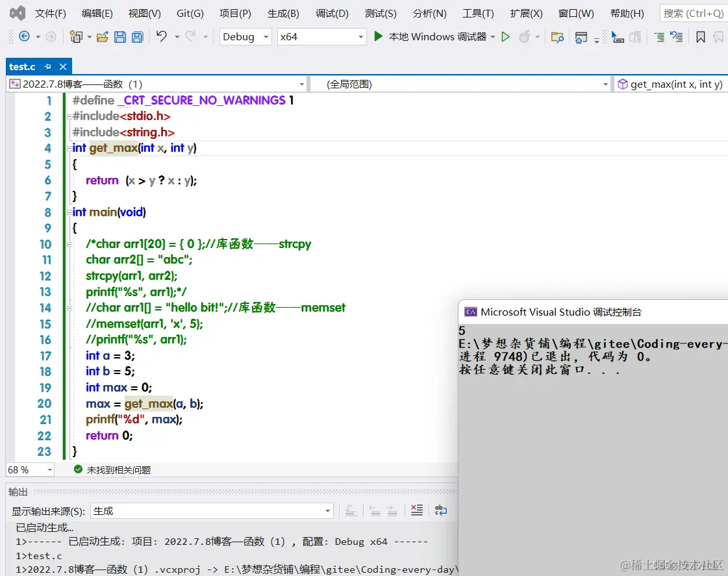Toggle word wrap in Output panel
The width and height of the screenshot is (728, 576).
pos(440,510)
